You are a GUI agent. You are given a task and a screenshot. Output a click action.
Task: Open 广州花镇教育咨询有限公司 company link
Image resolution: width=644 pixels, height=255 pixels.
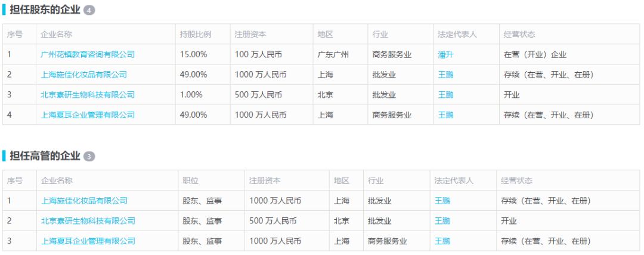[88, 54]
